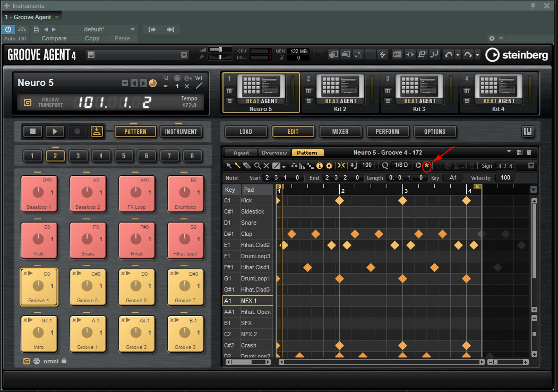Select the Mute X tool

[266, 166]
